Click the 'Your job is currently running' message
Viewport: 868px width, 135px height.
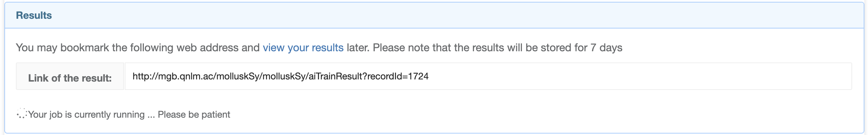coord(87,114)
